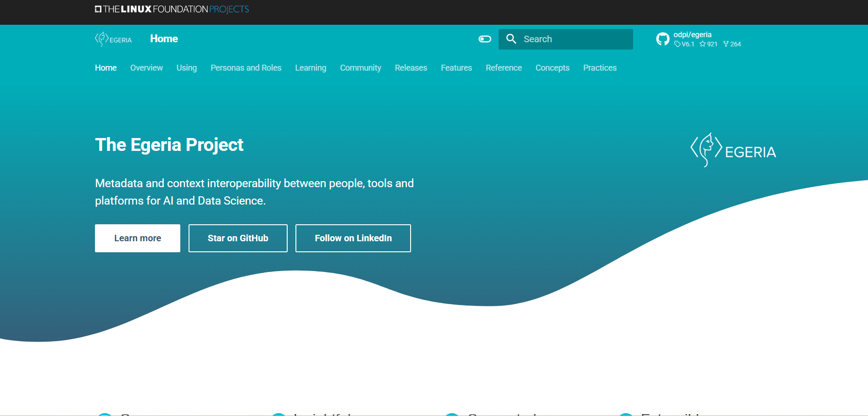The width and height of the screenshot is (868, 416).
Task: Click the magnifier search icon
Action: tap(511, 39)
